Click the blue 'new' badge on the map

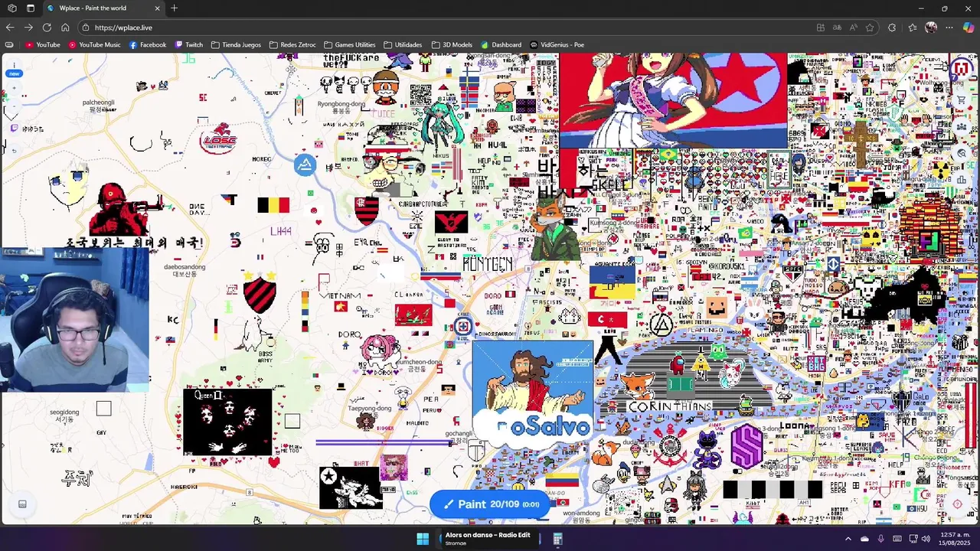pyautogui.click(x=14, y=73)
